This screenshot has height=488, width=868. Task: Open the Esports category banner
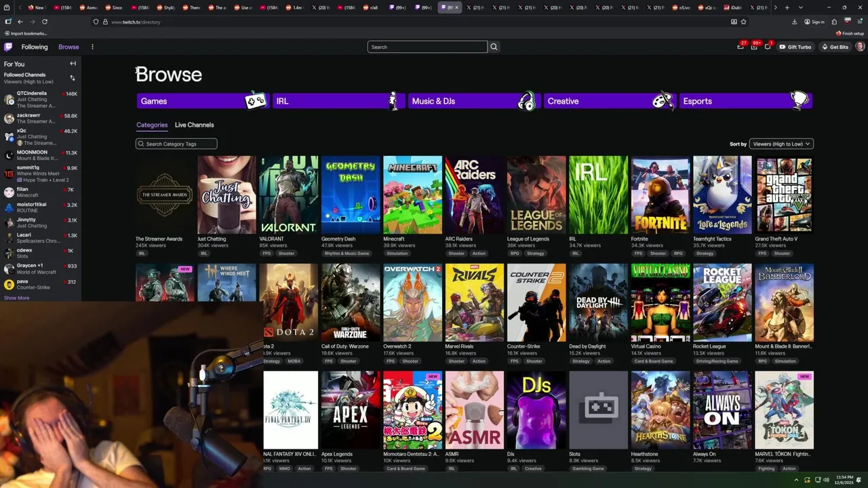click(x=745, y=101)
